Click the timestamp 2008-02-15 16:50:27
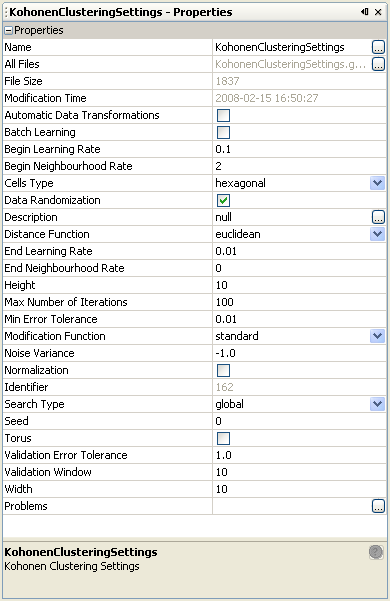Viewport: 390px width, 601px height. point(267,98)
